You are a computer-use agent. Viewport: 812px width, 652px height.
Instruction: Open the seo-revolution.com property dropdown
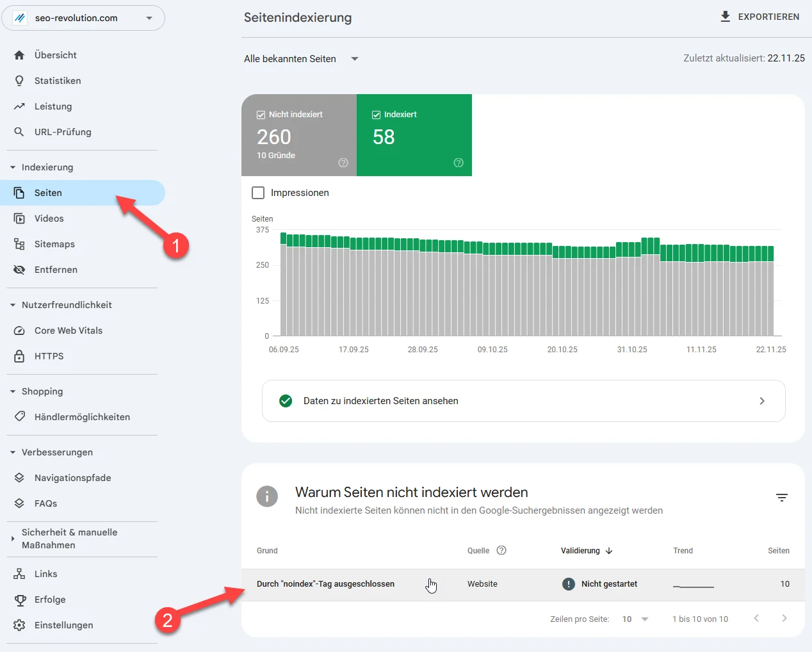tap(83, 18)
